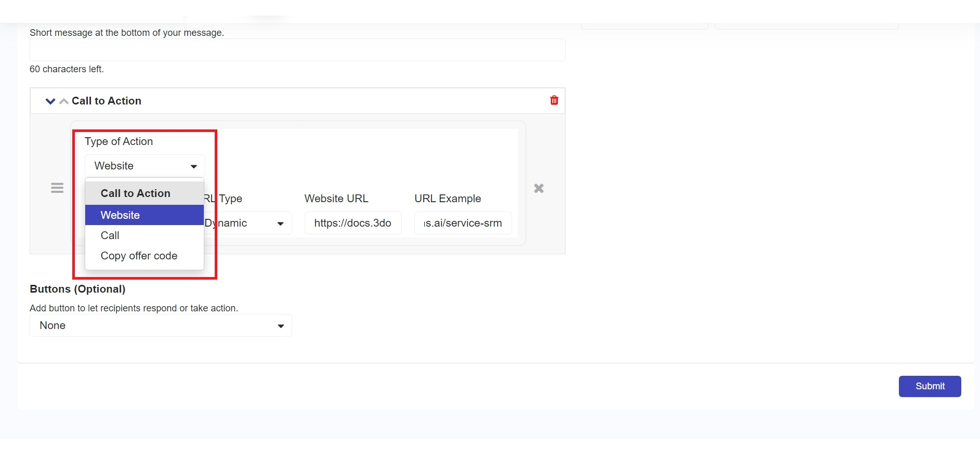Open the Buttons dropdown set to None
This screenshot has height=460, width=980.
pyautogui.click(x=161, y=325)
